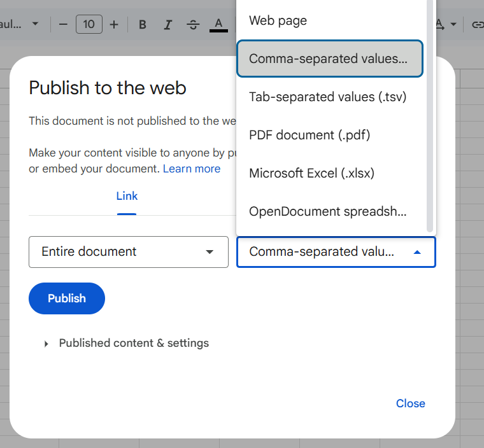Open the Entire document dropdown

click(128, 252)
